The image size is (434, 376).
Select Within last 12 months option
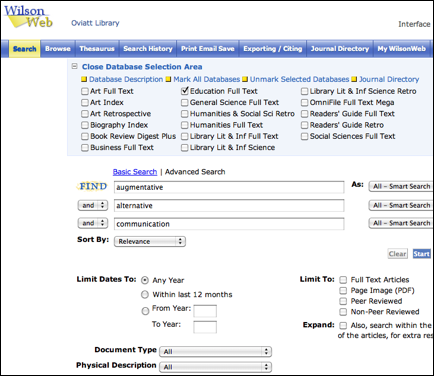[x=145, y=295]
